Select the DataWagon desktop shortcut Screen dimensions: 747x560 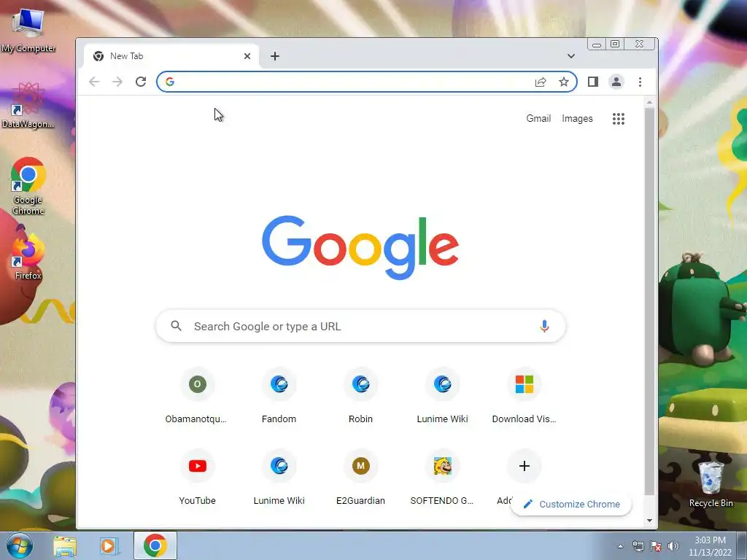point(28,105)
